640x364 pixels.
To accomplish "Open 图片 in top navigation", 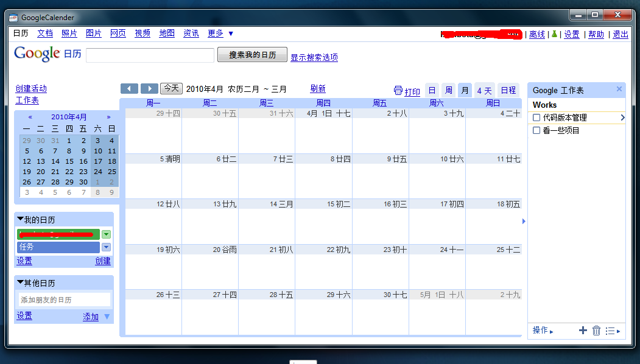I will 93,33.
